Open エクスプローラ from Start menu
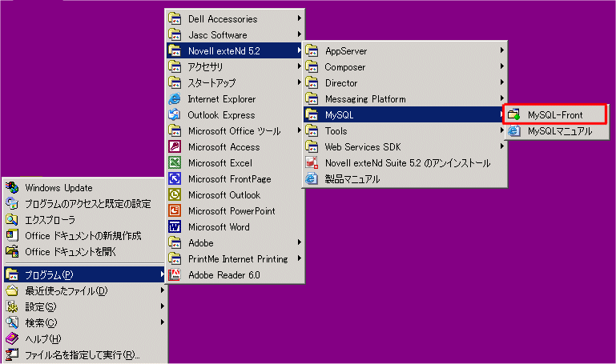The height and width of the screenshot is (364, 616). click(x=84, y=220)
